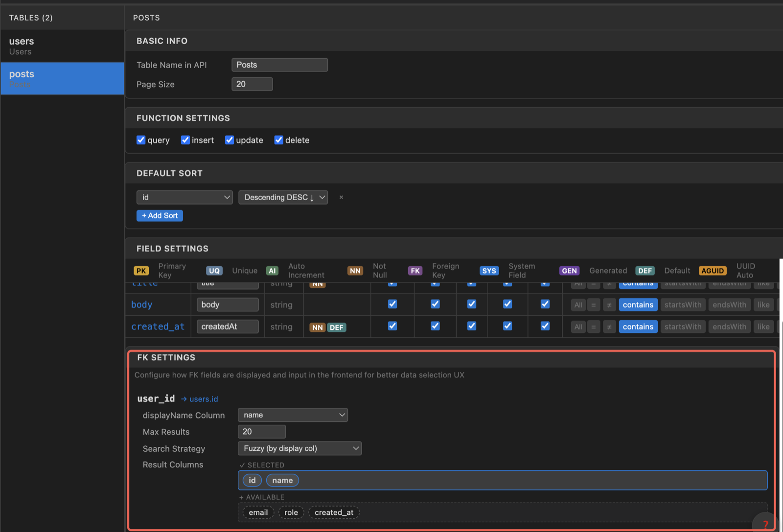Select like filter in body row
Viewport: 783px width, 532px height.
tap(763, 304)
